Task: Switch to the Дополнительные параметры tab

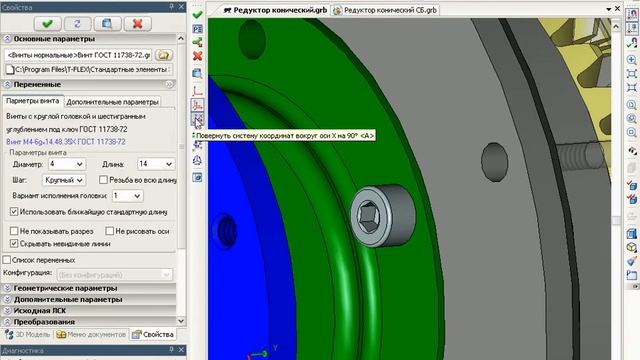Action: (x=112, y=102)
